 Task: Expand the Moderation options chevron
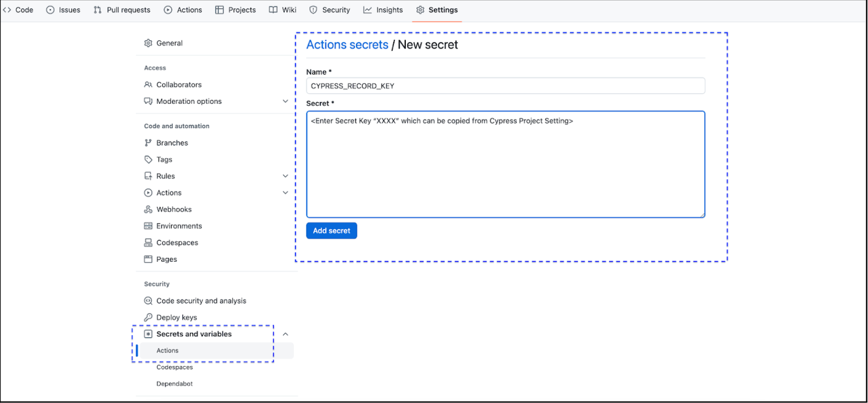coord(285,102)
